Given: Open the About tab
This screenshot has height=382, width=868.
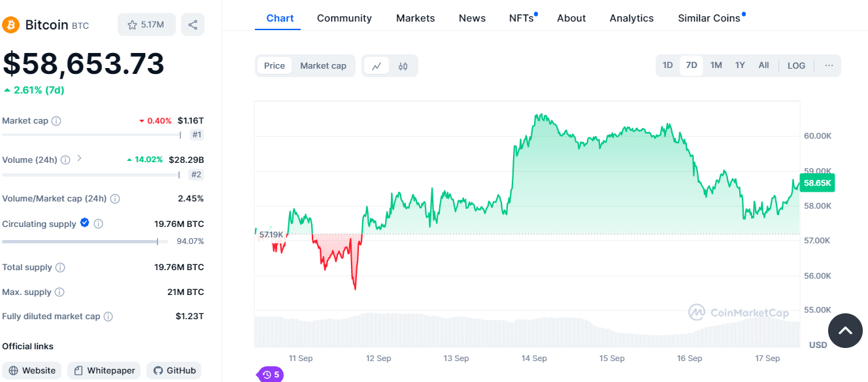Looking at the screenshot, I should (x=571, y=18).
